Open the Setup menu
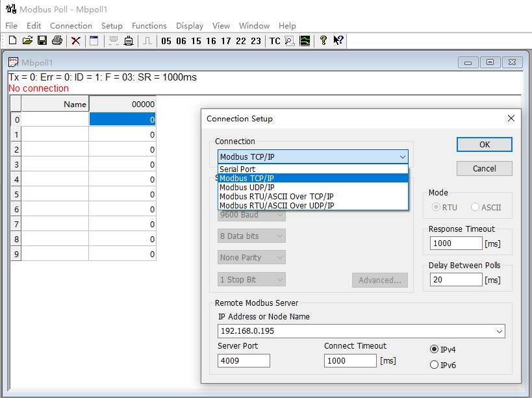 [112, 26]
